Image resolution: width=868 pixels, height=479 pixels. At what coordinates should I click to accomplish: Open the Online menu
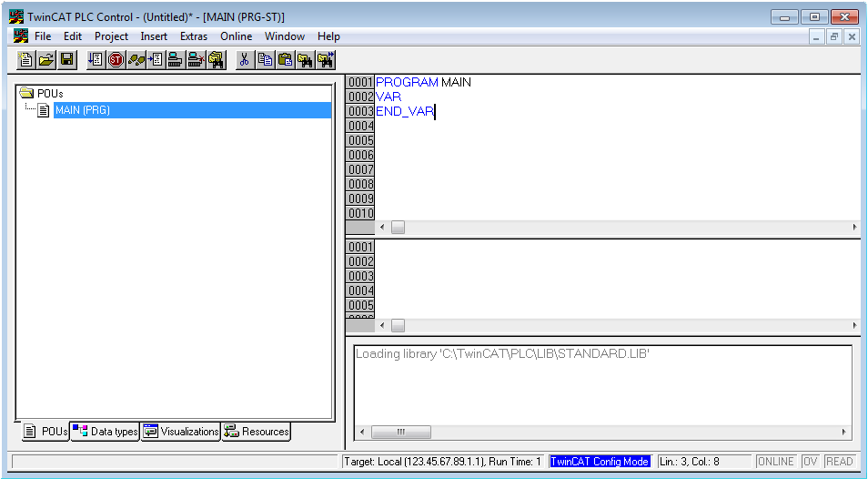[x=236, y=36]
